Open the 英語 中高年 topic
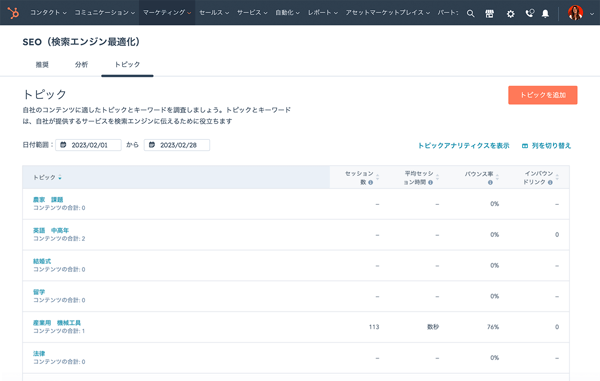600x381 pixels. click(x=51, y=230)
